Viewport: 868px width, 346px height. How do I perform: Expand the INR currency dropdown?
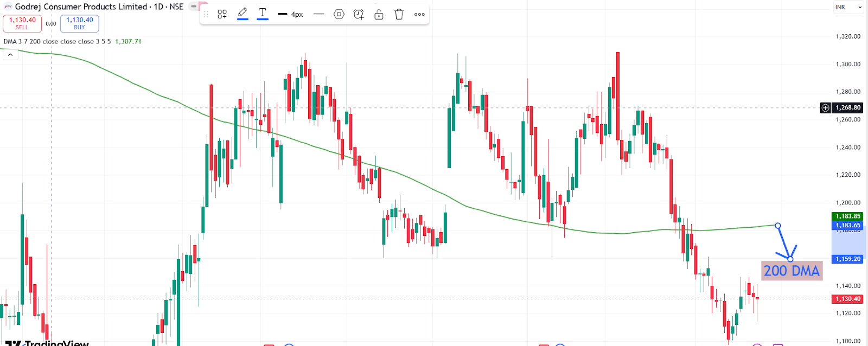(x=848, y=7)
